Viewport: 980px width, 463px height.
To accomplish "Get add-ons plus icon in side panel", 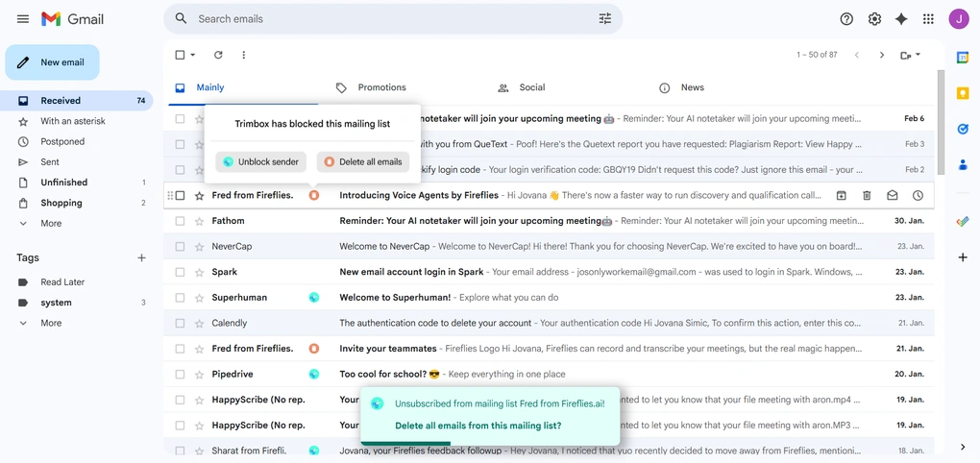I will pos(963,257).
